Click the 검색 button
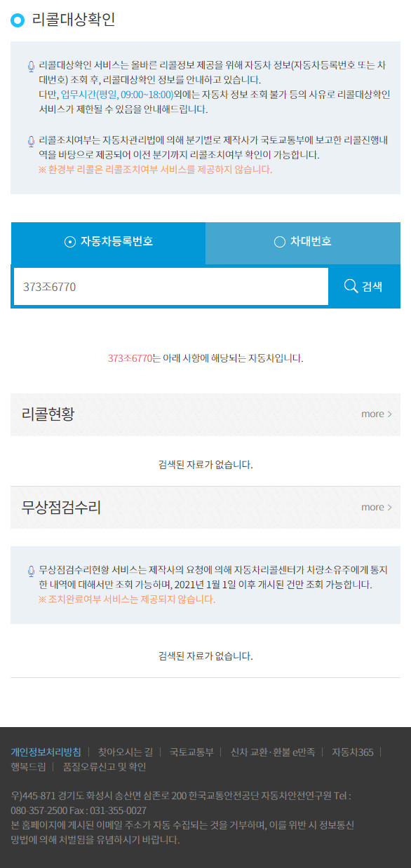Viewport: 411px width, 868px height. pos(364,286)
